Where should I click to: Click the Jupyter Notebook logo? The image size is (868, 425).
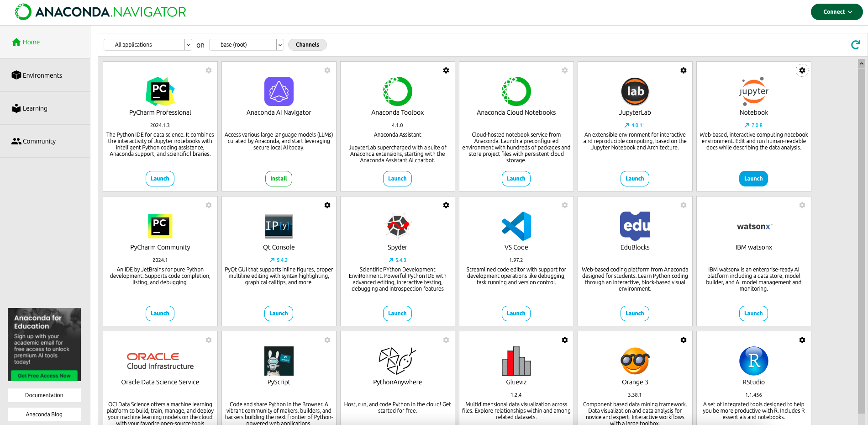coord(754,91)
